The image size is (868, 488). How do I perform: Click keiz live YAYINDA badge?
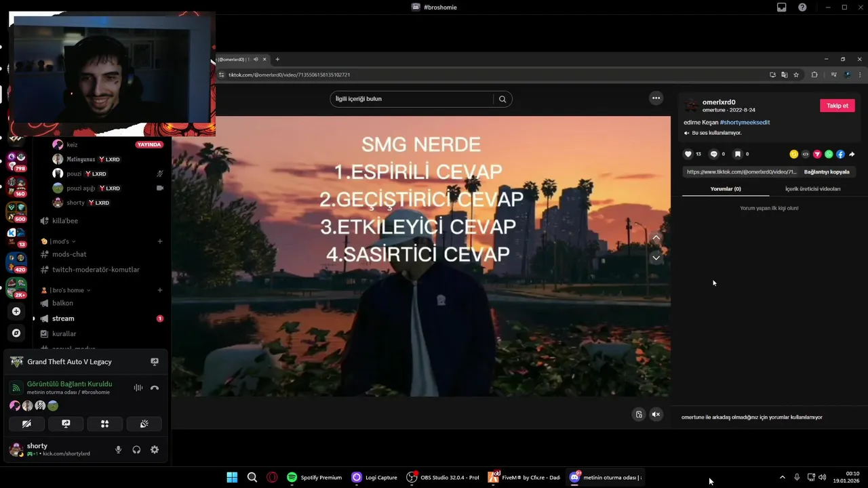click(x=149, y=144)
